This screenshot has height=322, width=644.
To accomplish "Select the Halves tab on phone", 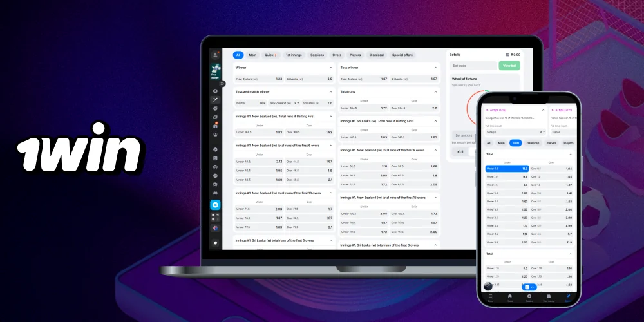I will coord(552,143).
